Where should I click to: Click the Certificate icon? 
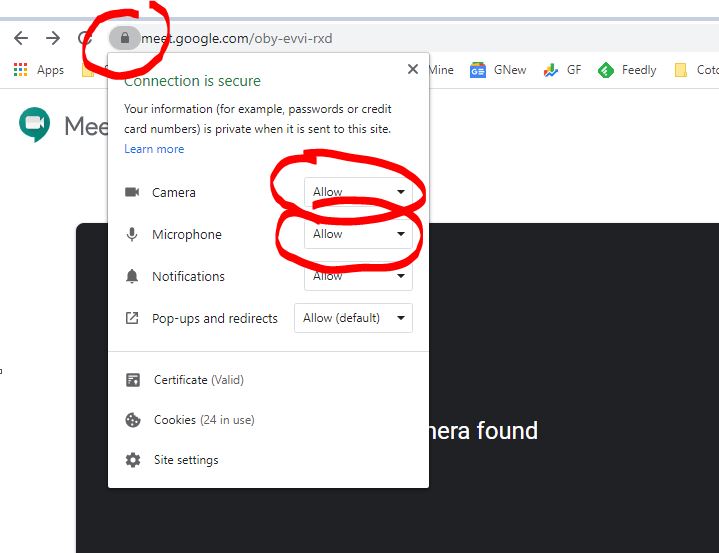133,380
